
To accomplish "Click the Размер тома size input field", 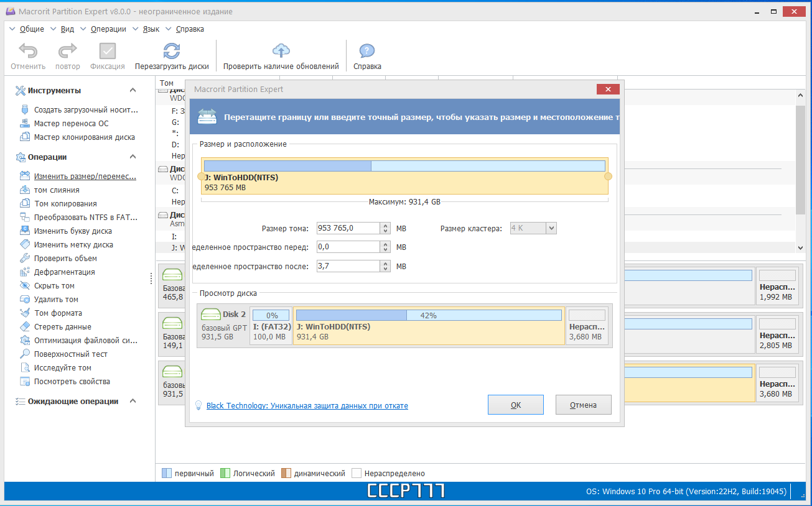I will [348, 228].
